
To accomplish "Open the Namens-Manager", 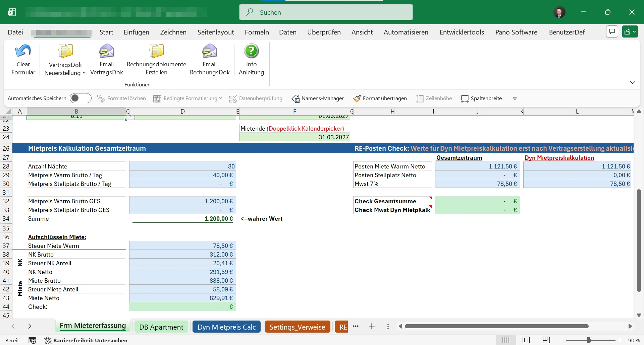I will coord(318,98).
